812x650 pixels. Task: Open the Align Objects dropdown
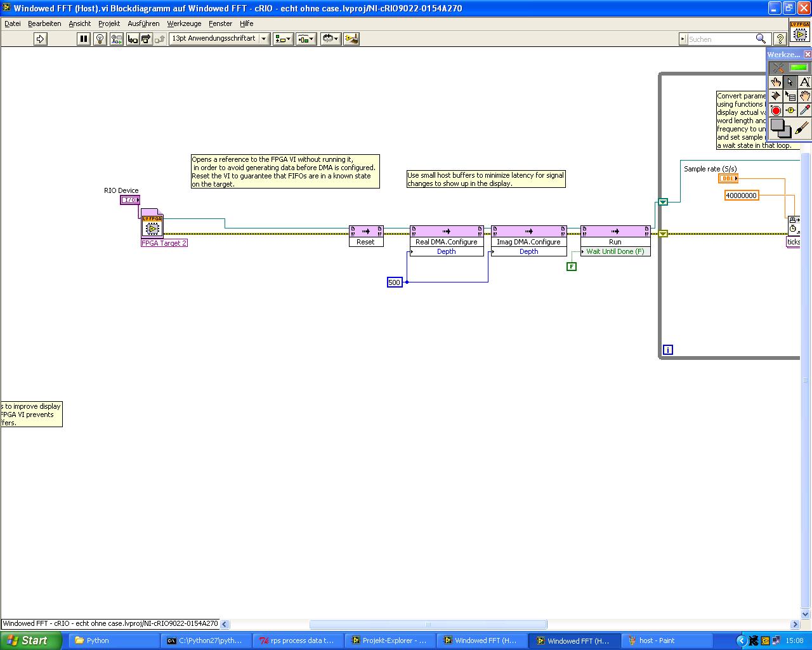point(282,39)
